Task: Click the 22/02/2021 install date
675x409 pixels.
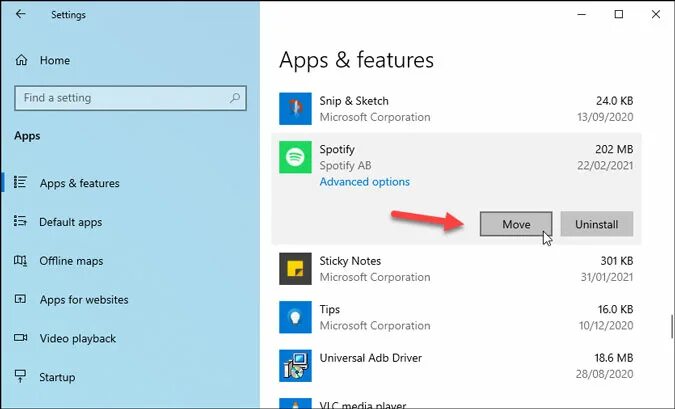Action: tap(605, 165)
